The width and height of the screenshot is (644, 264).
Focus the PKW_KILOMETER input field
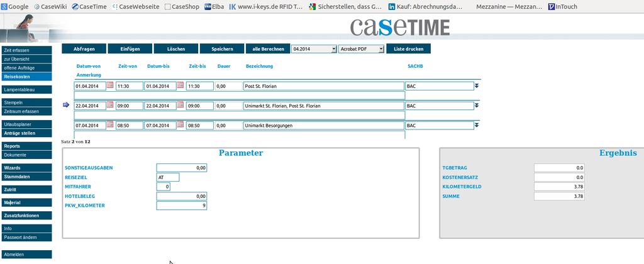[x=182, y=206]
